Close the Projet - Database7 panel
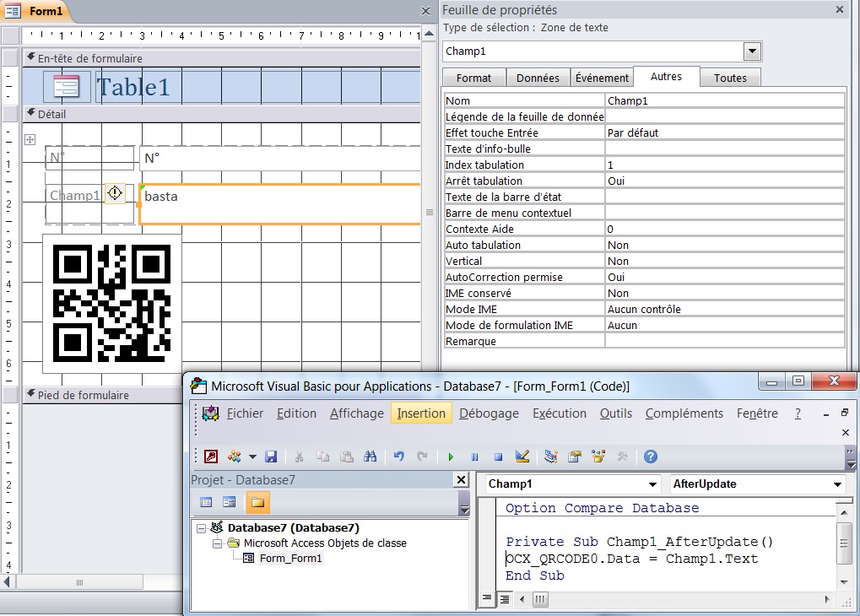 click(462, 480)
